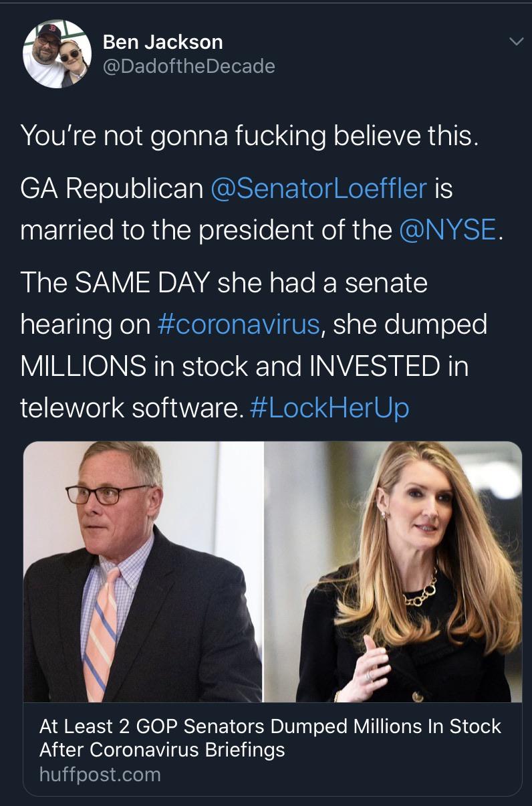Click 'After Coronavirus Briefings' headline line
This screenshot has width=532, height=806.
click(x=162, y=750)
